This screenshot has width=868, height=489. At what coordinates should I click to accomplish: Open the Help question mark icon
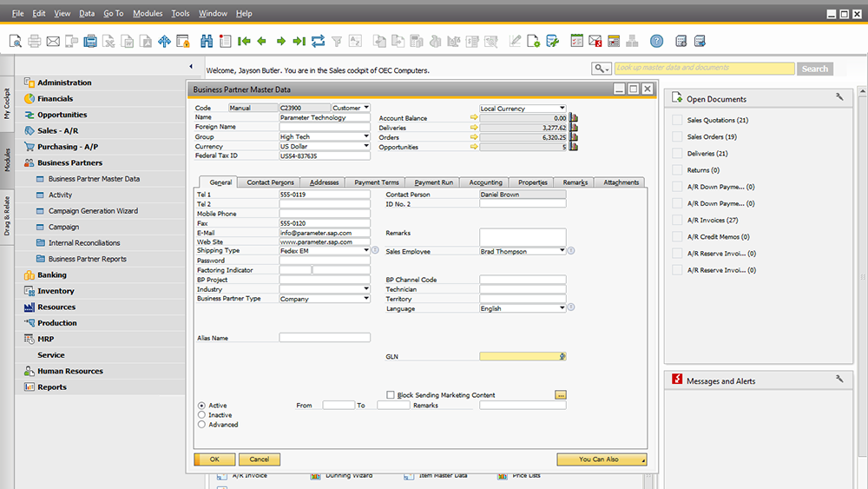click(x=656, y=41)
